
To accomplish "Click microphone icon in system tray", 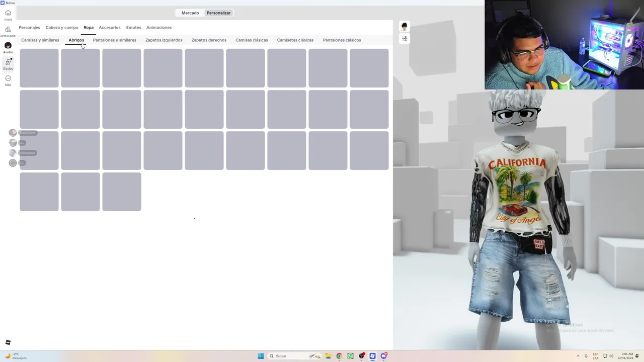I will coord(586,356).
